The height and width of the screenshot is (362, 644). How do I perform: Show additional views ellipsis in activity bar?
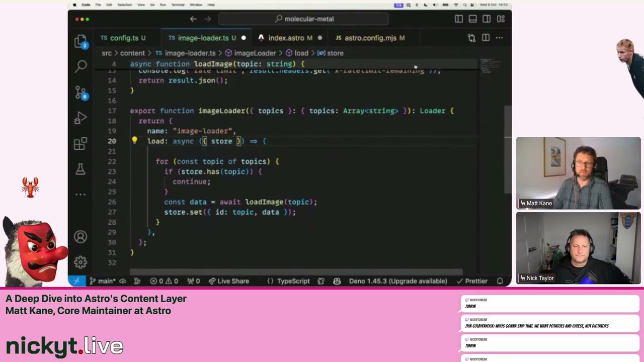80,194
